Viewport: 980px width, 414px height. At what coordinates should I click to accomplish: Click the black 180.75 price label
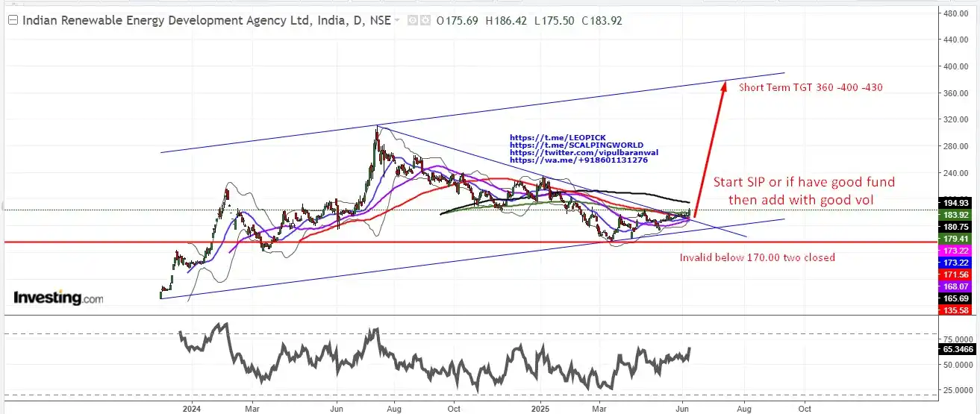pos(956,227)
